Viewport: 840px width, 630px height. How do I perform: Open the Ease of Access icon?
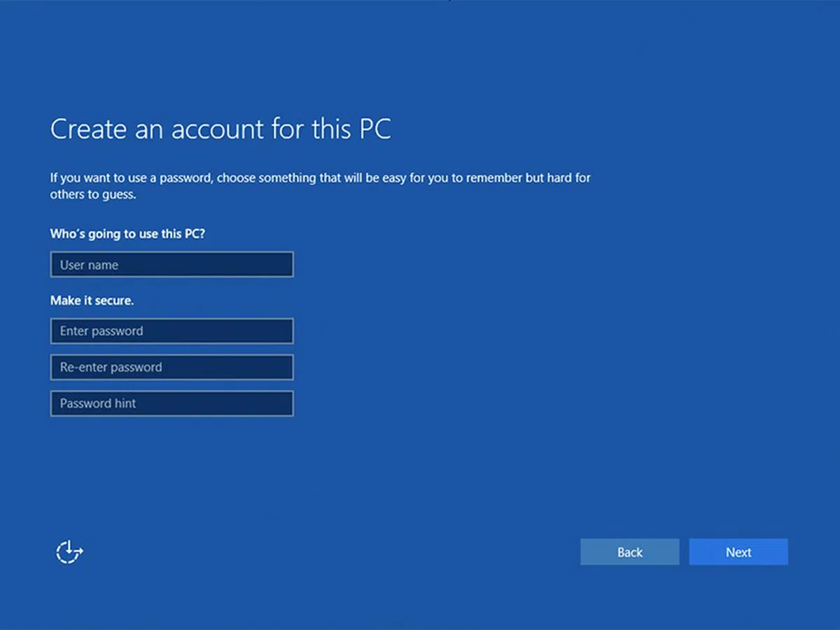tap(69, 552)
